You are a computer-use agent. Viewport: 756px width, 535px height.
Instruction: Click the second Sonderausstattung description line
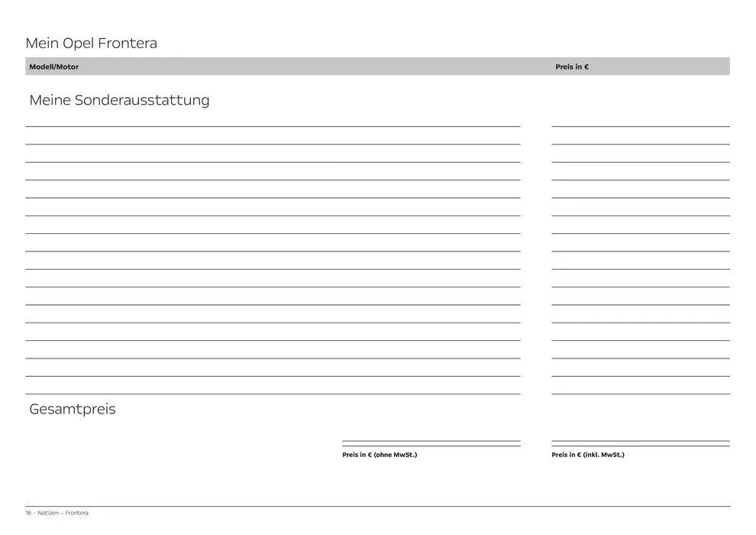point(273,144)
